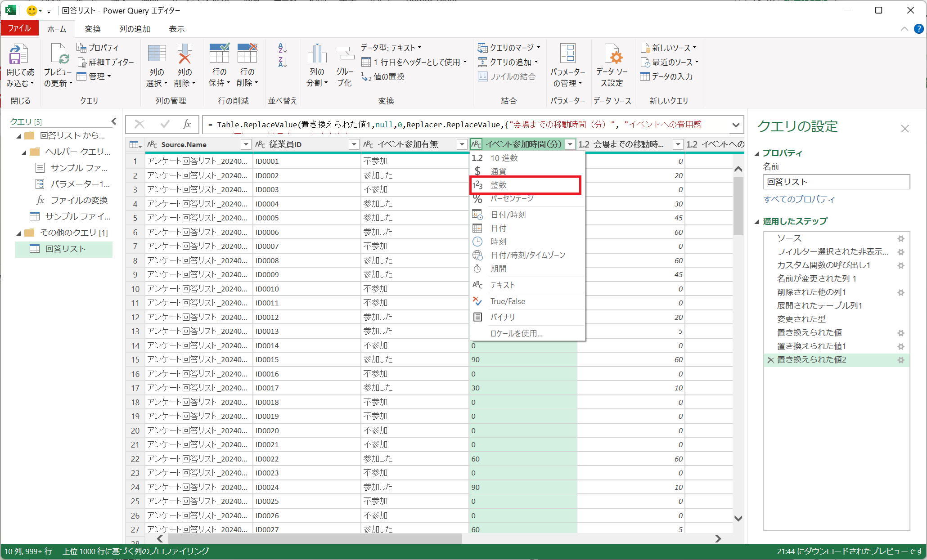Collapse the その他のクエリ folder
The width and height of the screenshot is (927, 560).
[x=18, y=233]
